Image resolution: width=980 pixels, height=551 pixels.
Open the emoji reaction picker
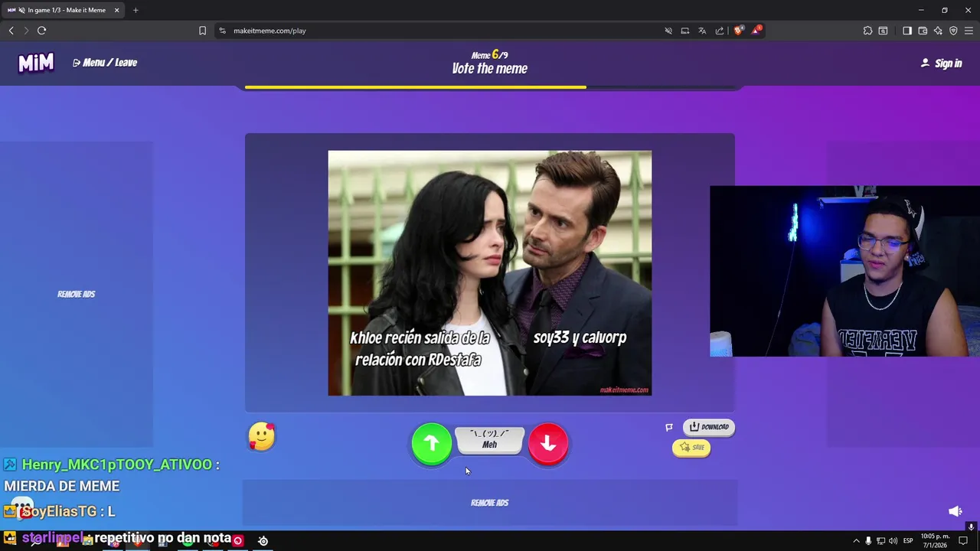pos(262,437)
